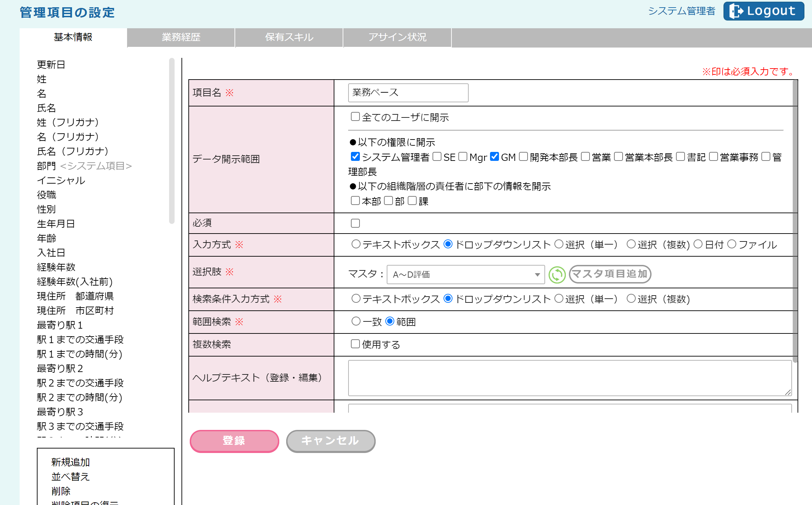Click マスタ項目追加 button
This screenshot has height=505, width=812.
click(610, 274)
